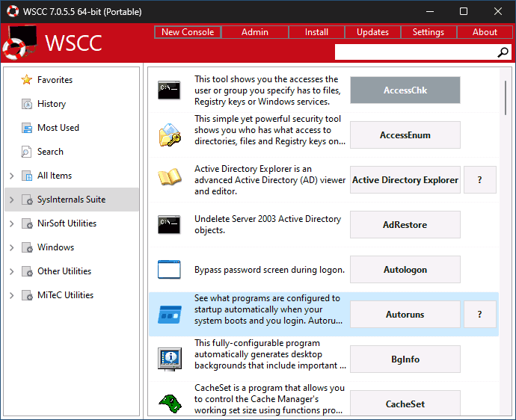Click 'Bypass password screen during logon.' text
The width and height of the screenshot is (516, 420).
tap(269, 270)
